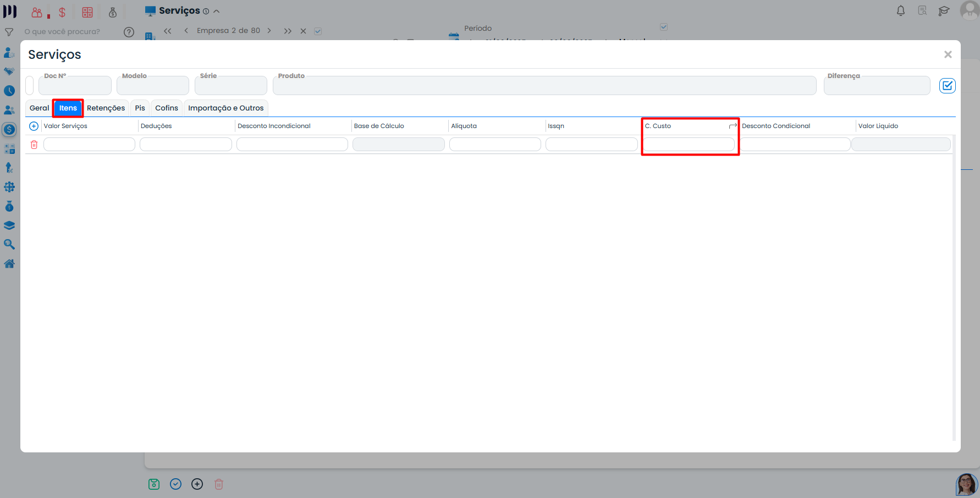The image size is (980, 498).
Task: Jump to first company with double-left chevron
Action: click(168, 31)
